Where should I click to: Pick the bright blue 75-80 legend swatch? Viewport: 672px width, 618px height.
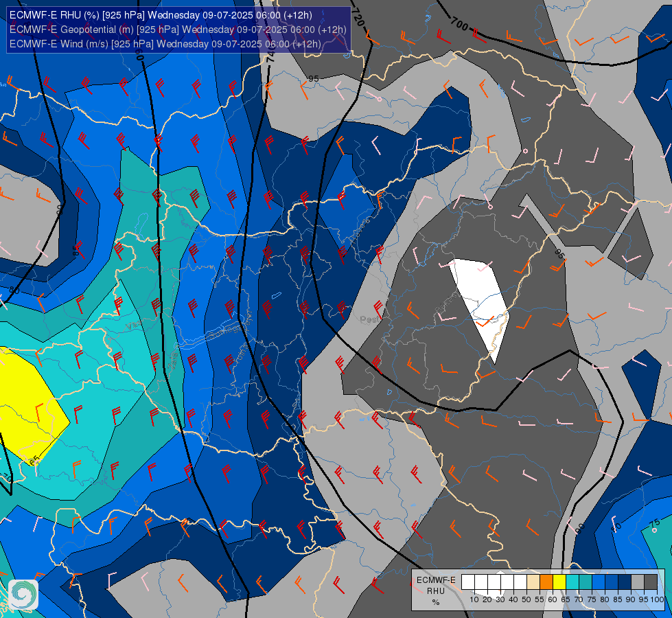pyautogui.click(x=599, y=582)
